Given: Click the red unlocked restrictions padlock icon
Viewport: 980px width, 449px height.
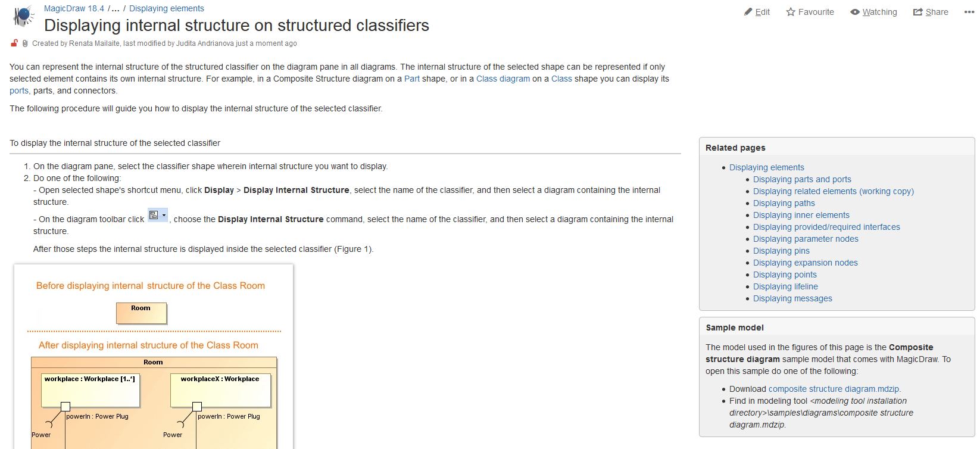Looking at the screenshot, I should tap(14, 43).
